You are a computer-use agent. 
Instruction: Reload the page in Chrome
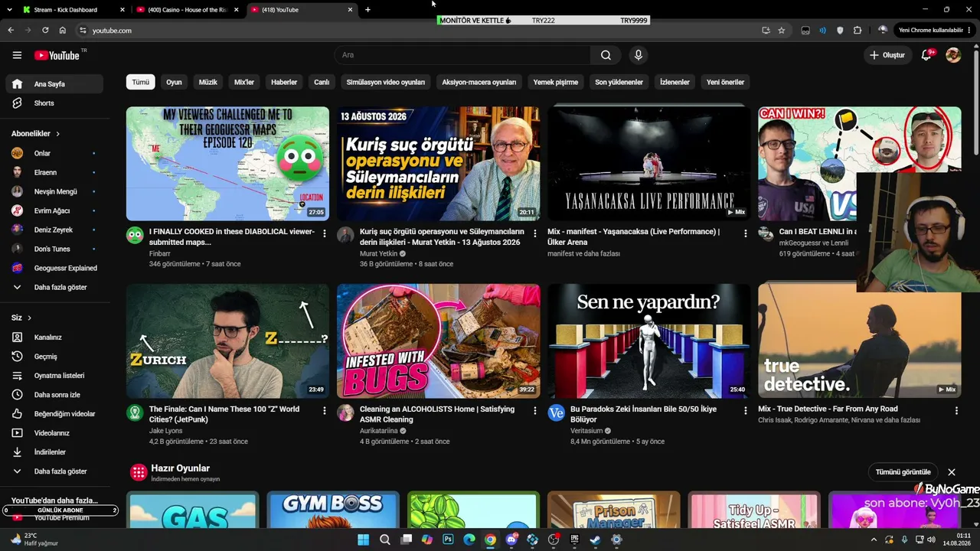[45, 30]
